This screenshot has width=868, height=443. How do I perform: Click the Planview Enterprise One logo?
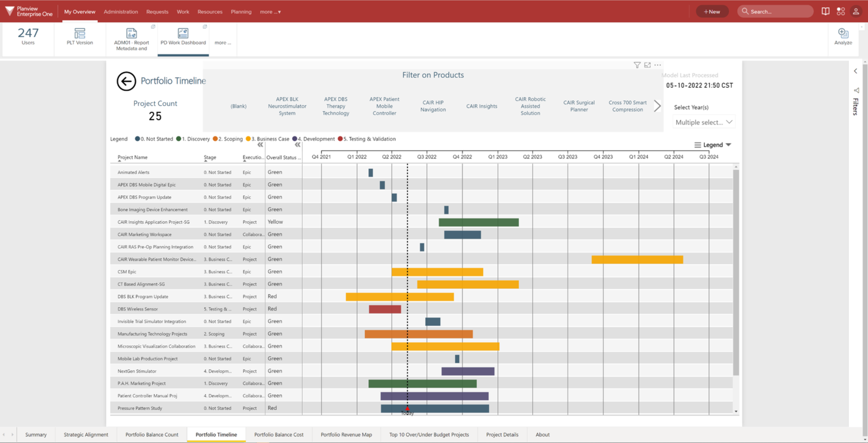click(x=29, y=11)
